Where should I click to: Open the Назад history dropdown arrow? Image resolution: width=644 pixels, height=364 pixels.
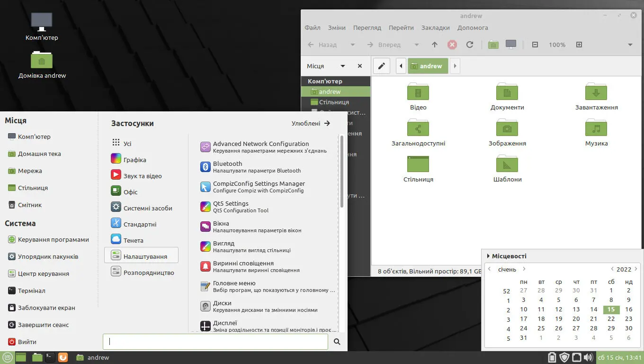tap(353, 45)
